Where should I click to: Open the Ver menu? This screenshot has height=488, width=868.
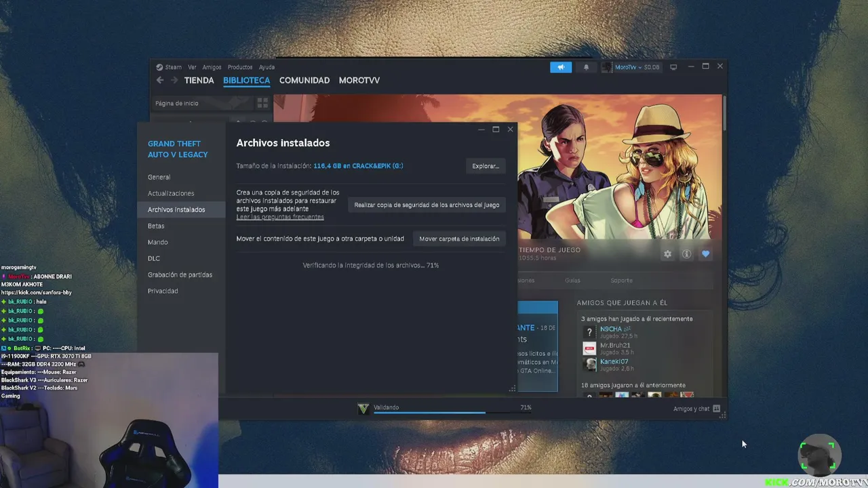pyautogui.click(x=192, y=67)
